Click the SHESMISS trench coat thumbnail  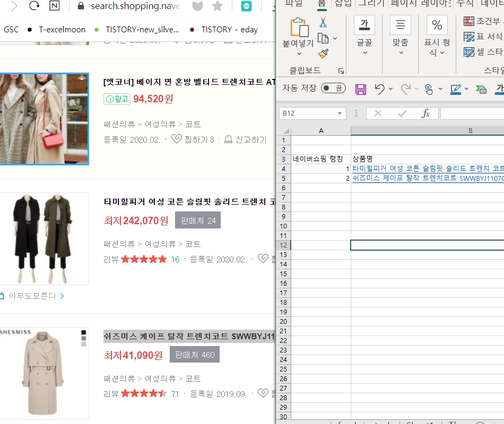click(x=45, y=373)
